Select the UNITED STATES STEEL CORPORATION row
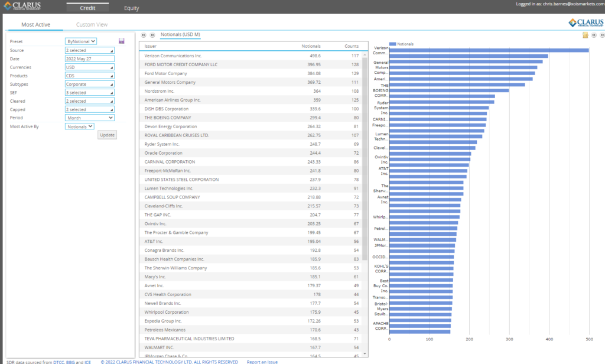The height and width of the screenshot is (364, 605). (x=251, y=180)
